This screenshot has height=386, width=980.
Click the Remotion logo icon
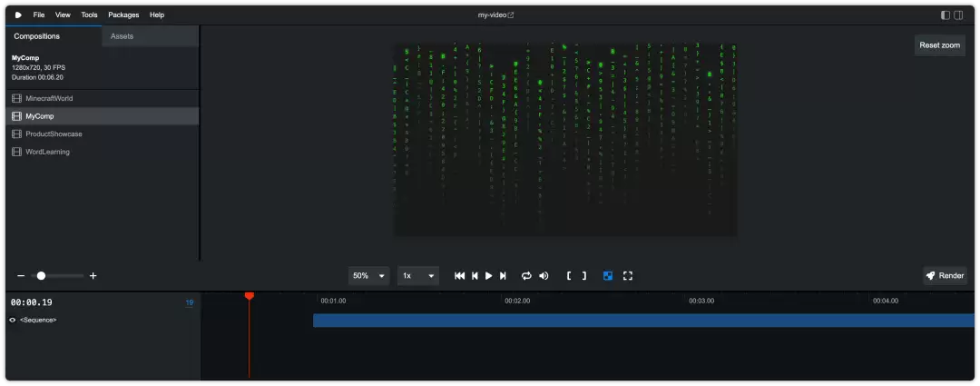pos(18,15)
